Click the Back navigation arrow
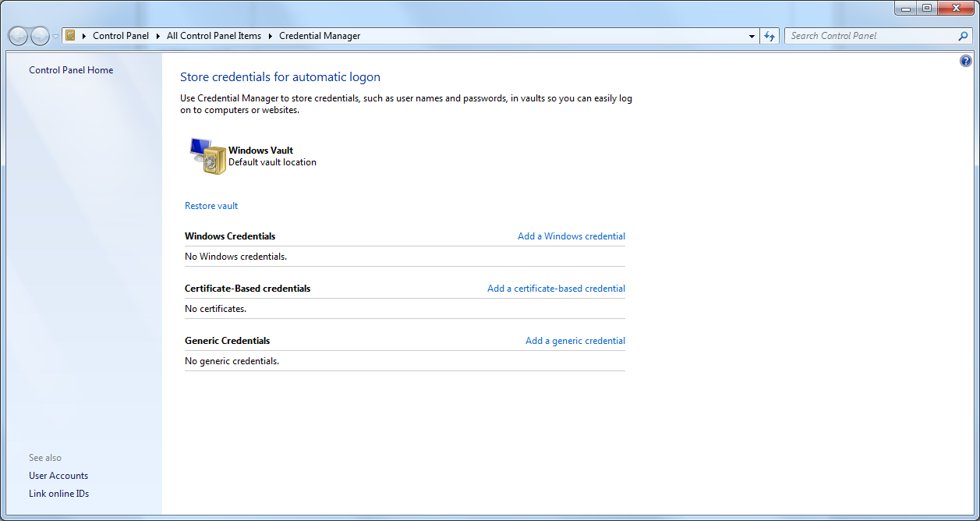The width and height of the screenshot is (980, 521). click(x=18, y=36)
